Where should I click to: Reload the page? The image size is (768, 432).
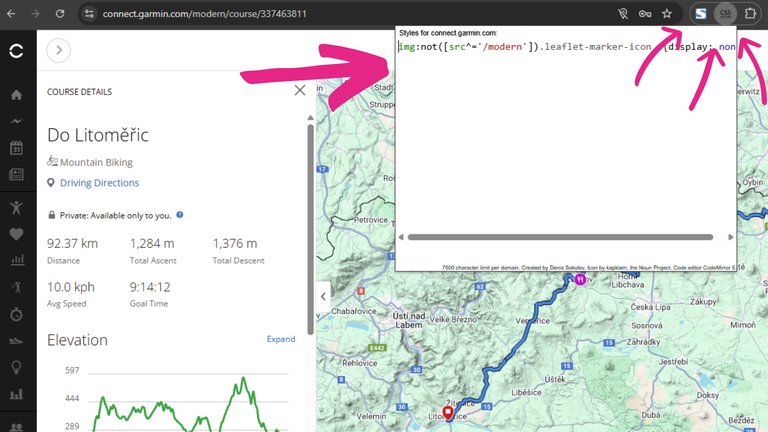[60, 14]
